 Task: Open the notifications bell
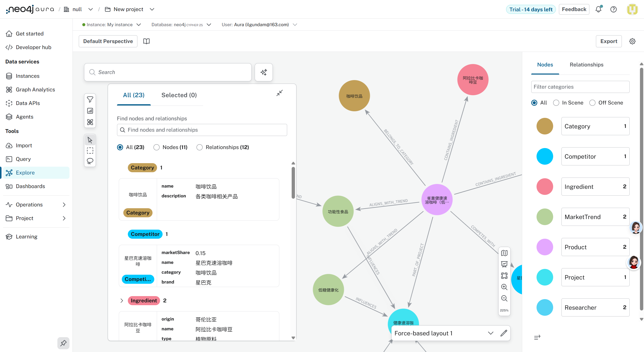coord(598,9)
